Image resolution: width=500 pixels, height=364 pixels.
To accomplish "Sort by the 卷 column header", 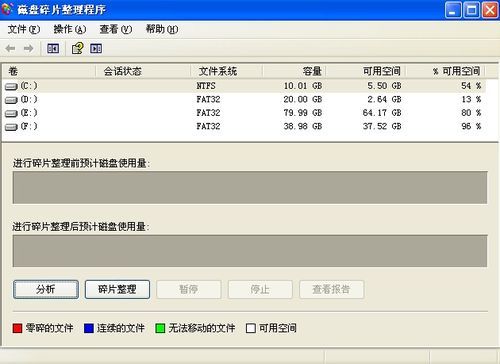I will pyautogui.click(x=49, y=71).
